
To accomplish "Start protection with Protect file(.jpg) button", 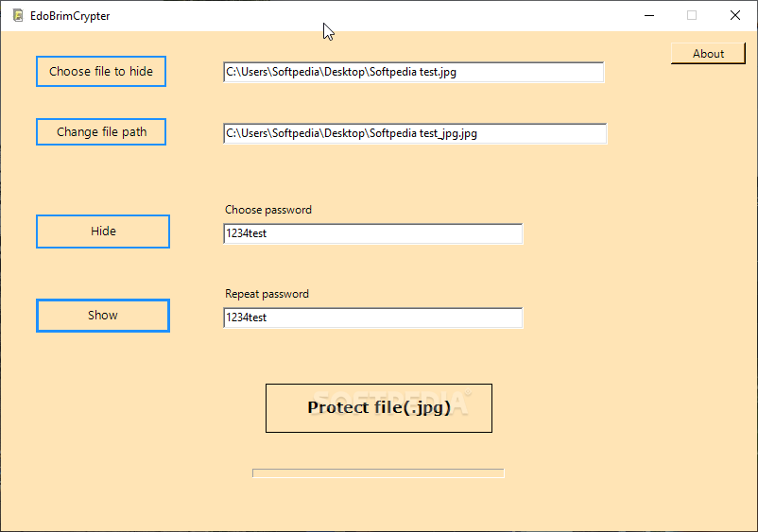I will click(379, 408).
